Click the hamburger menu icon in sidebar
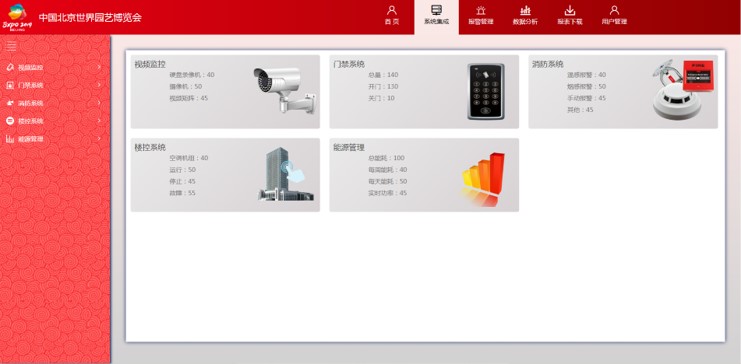The width and height of the screenshot is (741, 364). 11,46
